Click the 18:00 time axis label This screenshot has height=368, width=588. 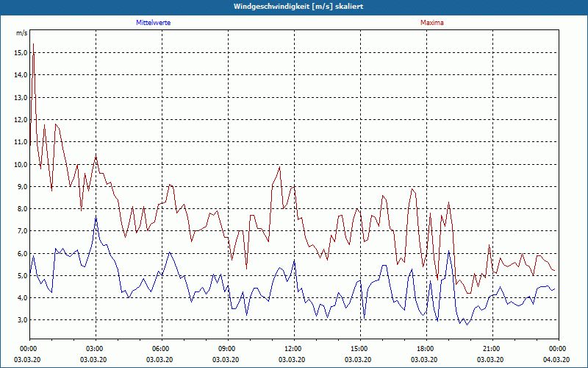point(427,349)
